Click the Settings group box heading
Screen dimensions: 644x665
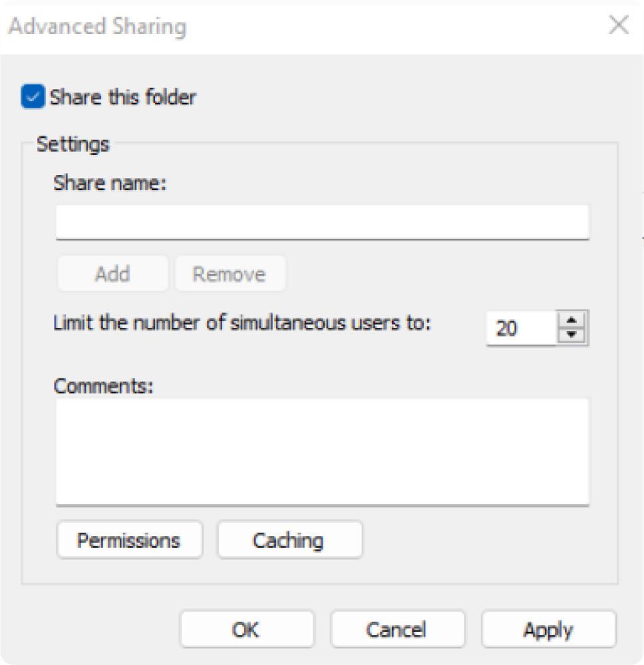point(73,144)
